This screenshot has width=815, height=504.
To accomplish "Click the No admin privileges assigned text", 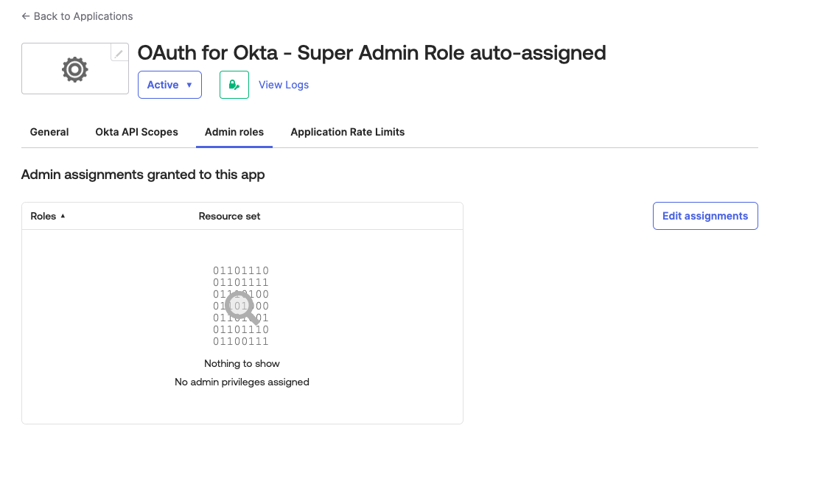I will (x=242, y=382).
